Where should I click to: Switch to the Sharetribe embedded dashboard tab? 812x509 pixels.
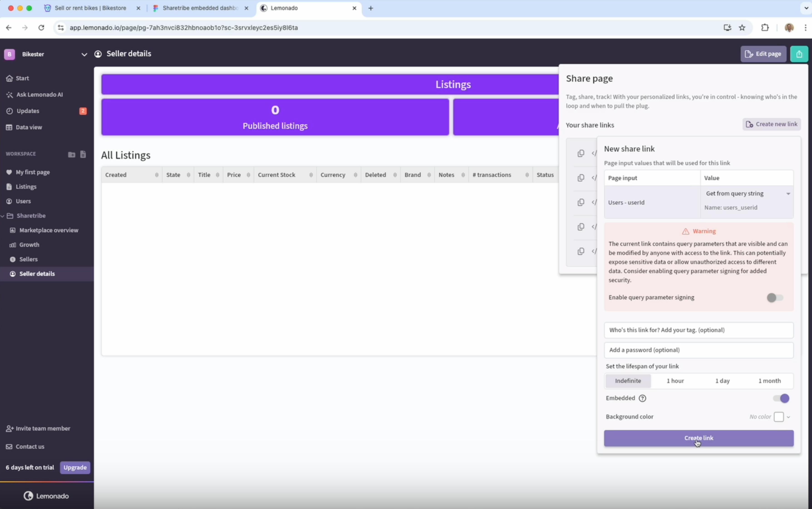[200, 8]
